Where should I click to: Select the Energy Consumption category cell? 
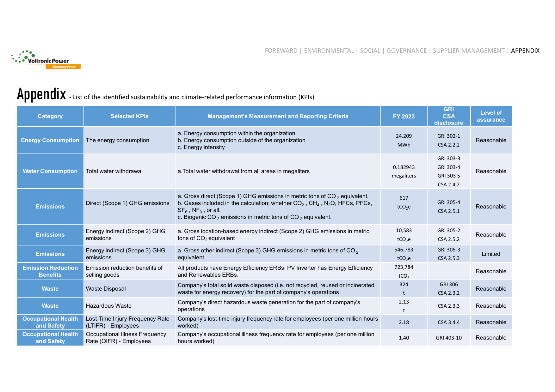(50, 140)
